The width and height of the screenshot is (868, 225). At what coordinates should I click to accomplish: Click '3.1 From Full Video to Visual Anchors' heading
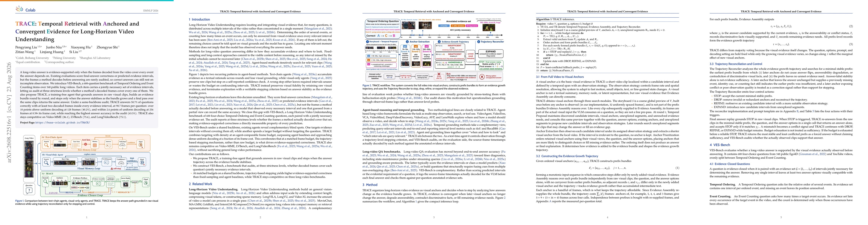pos(560,77)
